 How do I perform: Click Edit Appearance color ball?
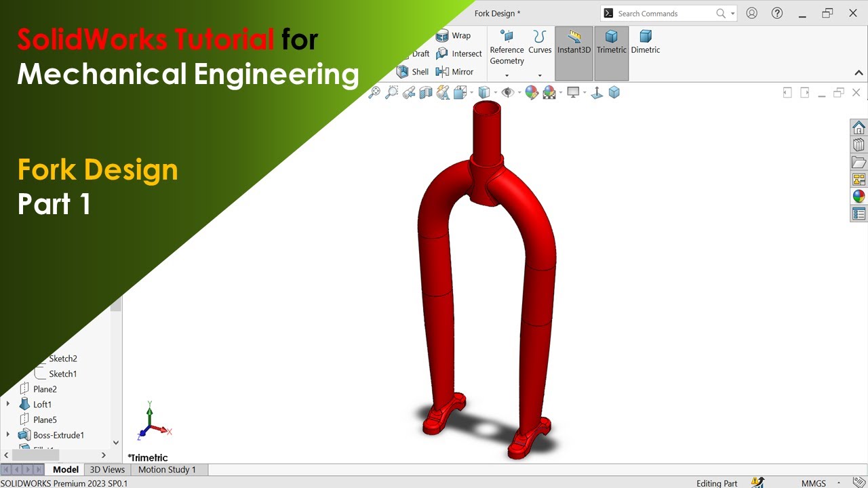532,93
